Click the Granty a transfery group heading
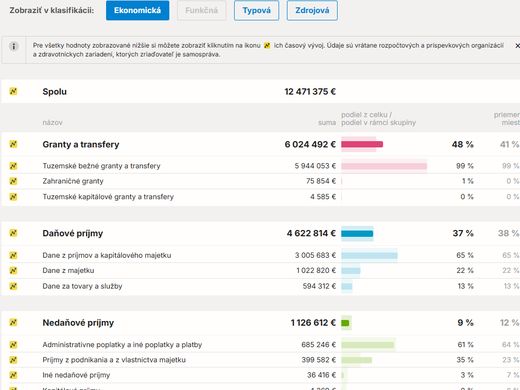The width and height of the screenshot is (520, 390). pyautogui.click(x=81, y=144)
